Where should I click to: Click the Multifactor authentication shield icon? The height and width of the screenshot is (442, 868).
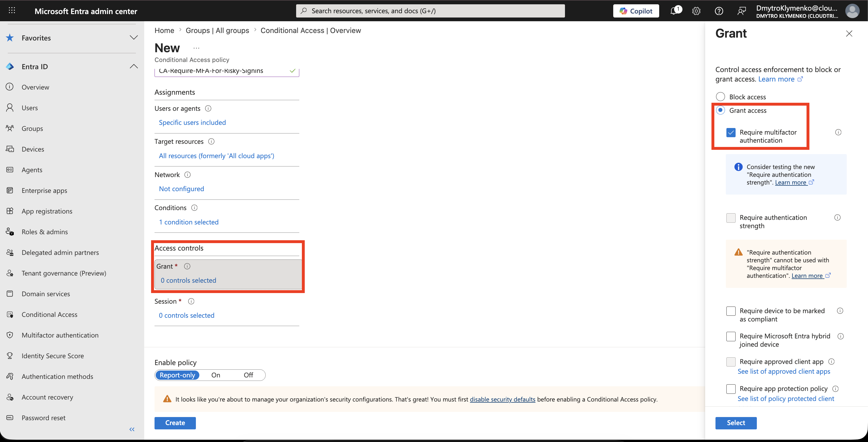pos(10,335)
